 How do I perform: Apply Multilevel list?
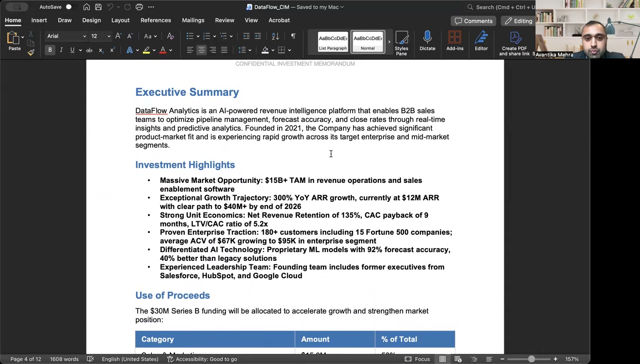click(x=223, y=36)
